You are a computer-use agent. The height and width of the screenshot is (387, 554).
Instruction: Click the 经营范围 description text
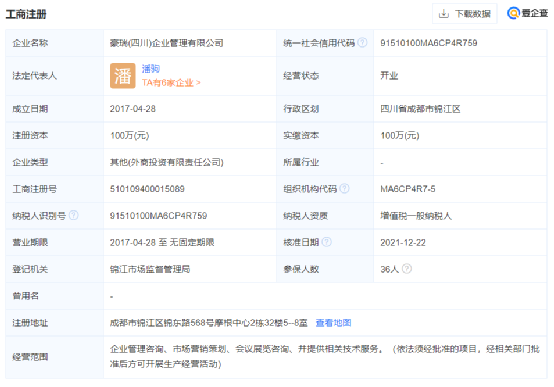click(325, 357)
